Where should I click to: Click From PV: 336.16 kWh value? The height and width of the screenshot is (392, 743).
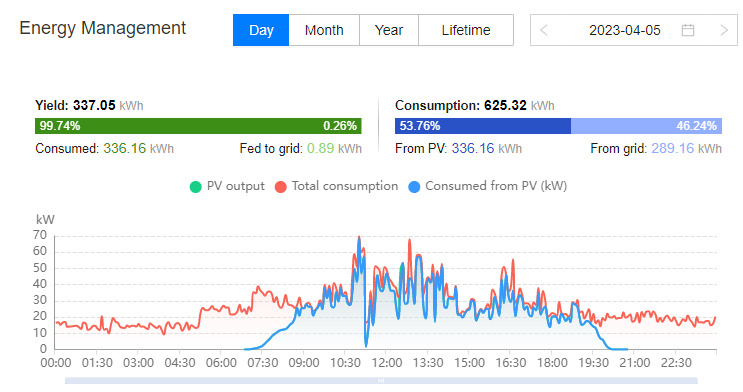click(x=458, y=148)
